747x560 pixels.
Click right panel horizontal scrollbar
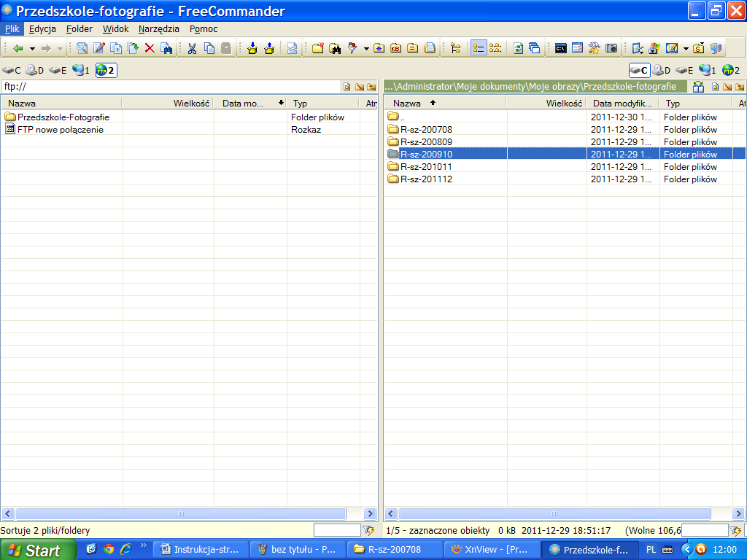(x=554, y=514)
